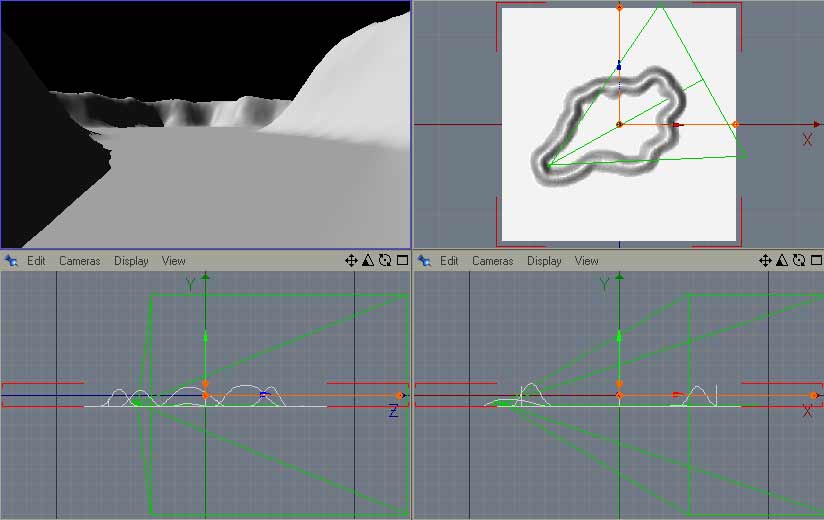Screen dimensions: 824x520
Task: Click the zoom triangle icon in the XY front view
Action: click(x=782, y=261)
